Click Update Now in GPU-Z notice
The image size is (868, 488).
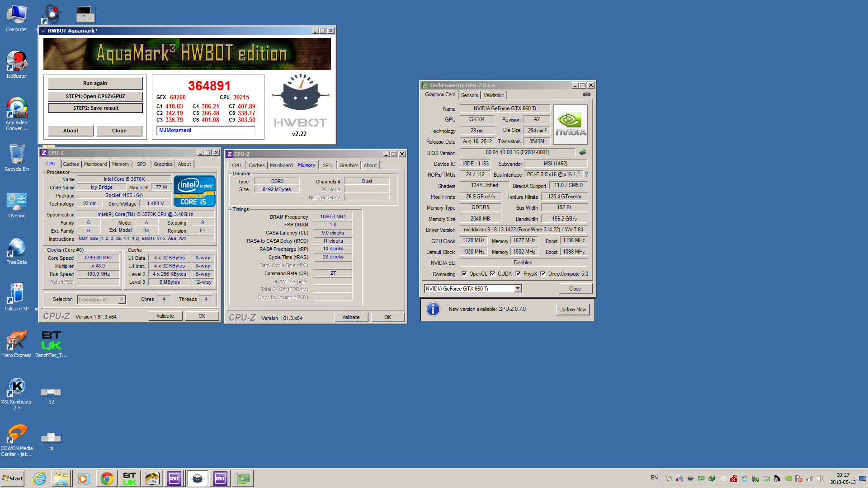[x=572, y=310]
